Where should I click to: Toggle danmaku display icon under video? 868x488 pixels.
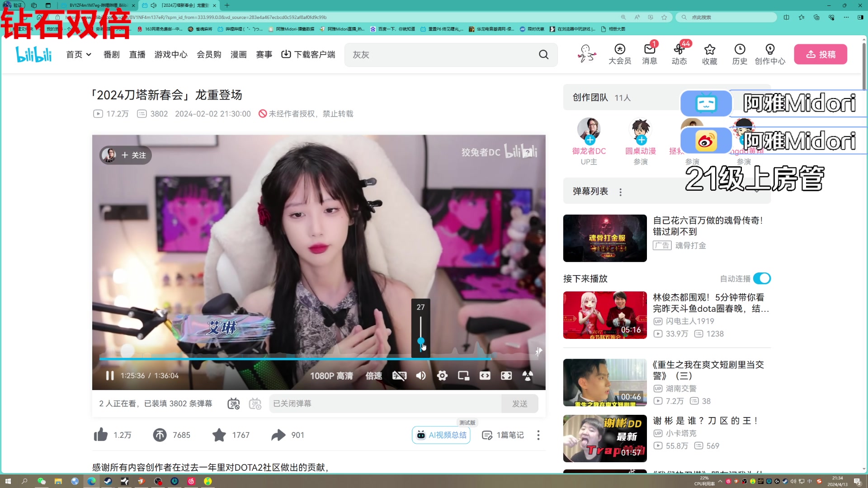coord(233,404)
